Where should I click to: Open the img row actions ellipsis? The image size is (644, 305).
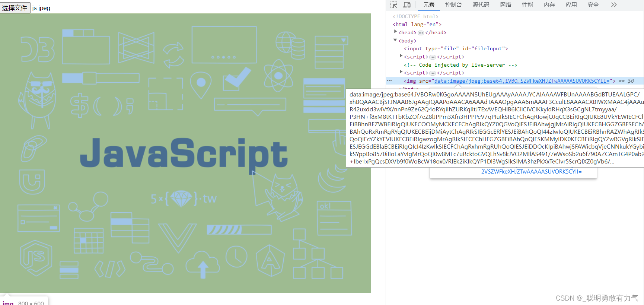(389, 80)
